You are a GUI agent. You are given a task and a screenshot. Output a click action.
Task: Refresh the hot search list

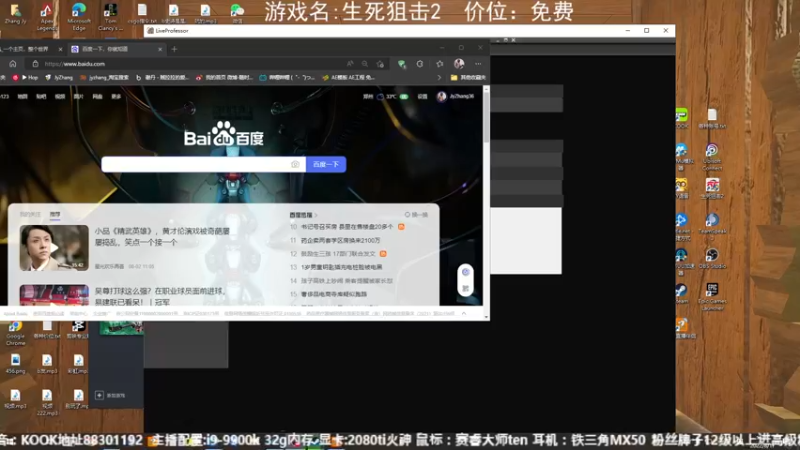[x=416, y=215]
